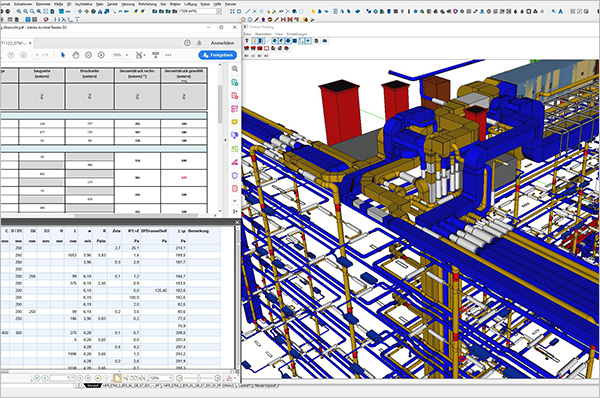Open the report zoom percent dropdown
This screenshot has height=398, width=600.
(161, 378)
